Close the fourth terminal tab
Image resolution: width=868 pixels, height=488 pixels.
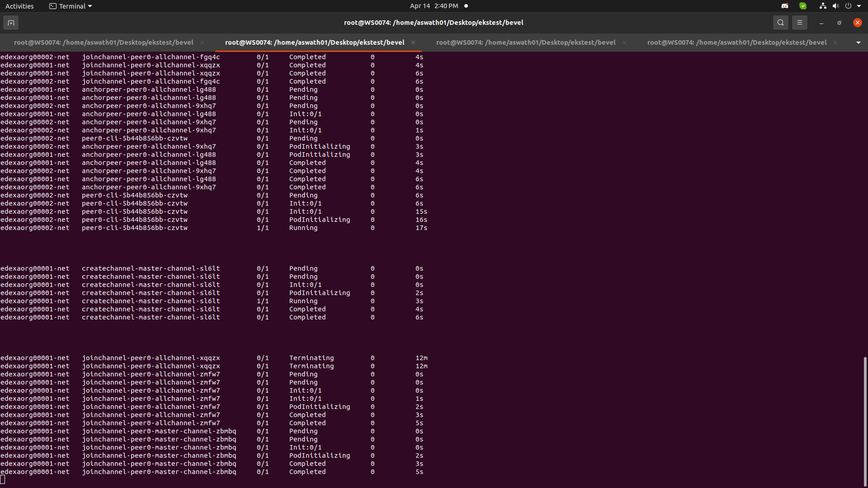835,42
